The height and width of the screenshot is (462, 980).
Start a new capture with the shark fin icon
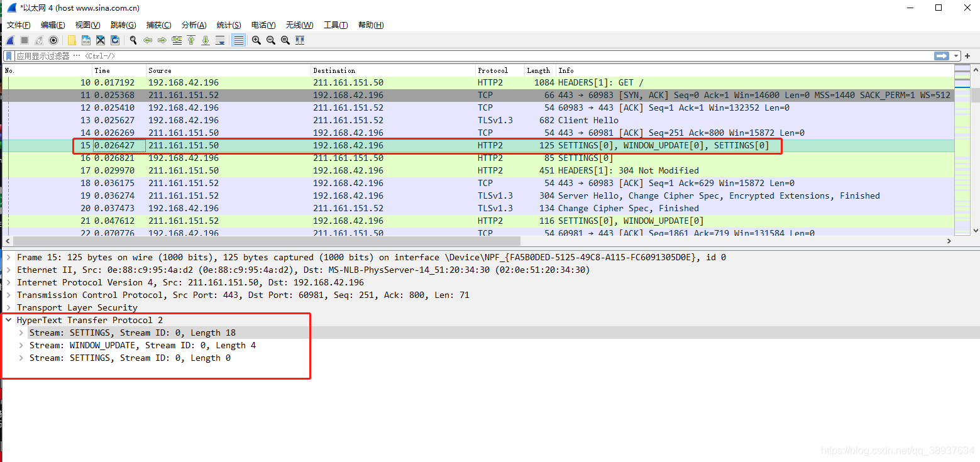(10, 40)
